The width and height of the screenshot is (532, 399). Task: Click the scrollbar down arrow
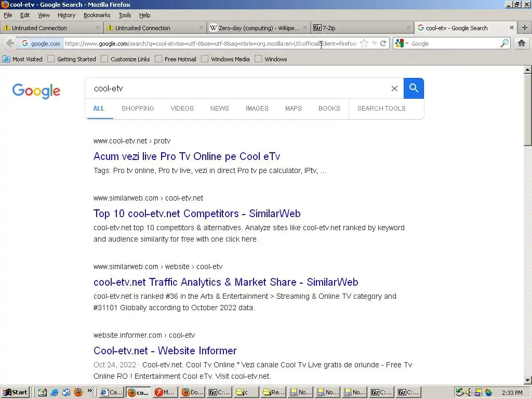[x=527, y=380]
